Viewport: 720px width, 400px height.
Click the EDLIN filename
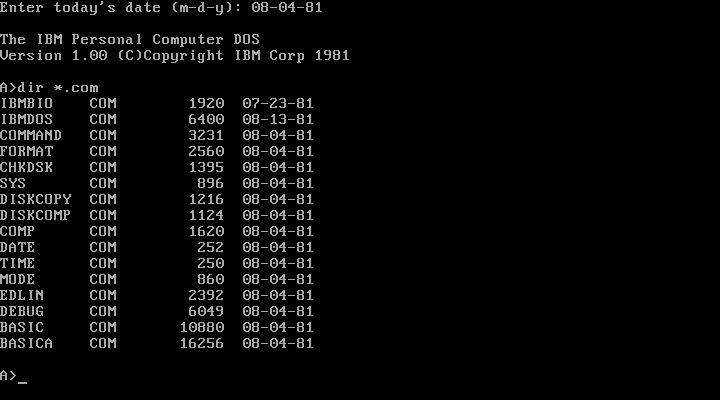point(22,295)
